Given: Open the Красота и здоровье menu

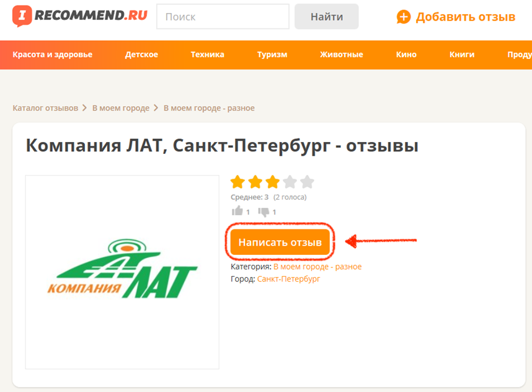Looking at the screenshot, I should tap(53, 55).
